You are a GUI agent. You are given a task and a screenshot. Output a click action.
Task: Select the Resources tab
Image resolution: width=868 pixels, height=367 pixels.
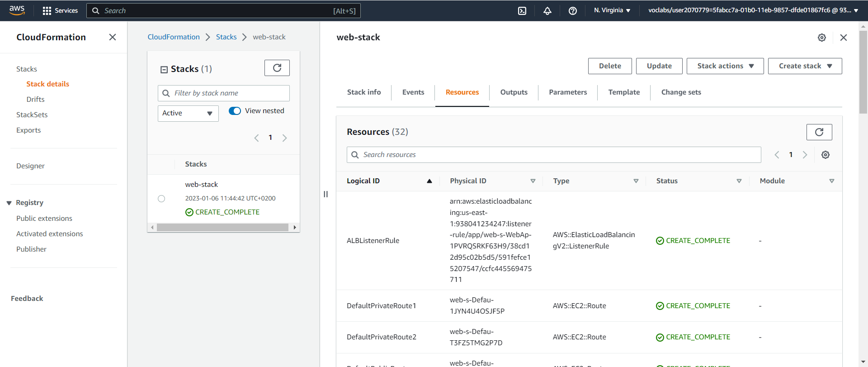click(x=462, y=92)
